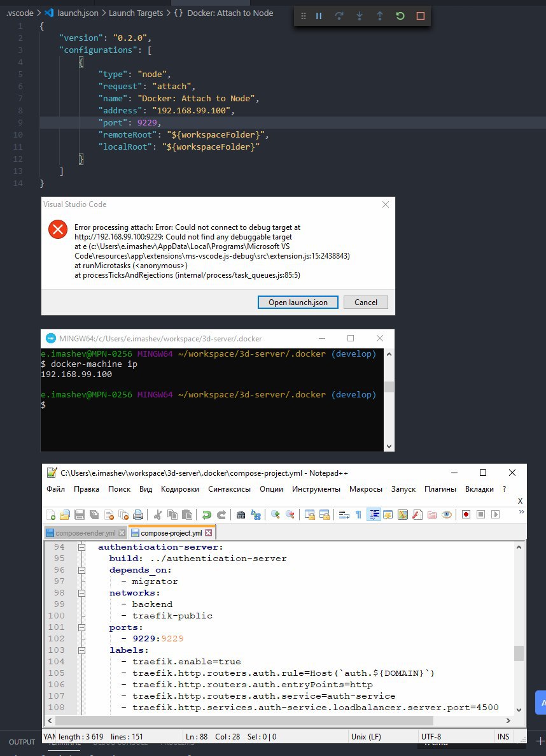
Task: Click the Zoom In magnifier icon
Action: [275, 515]
